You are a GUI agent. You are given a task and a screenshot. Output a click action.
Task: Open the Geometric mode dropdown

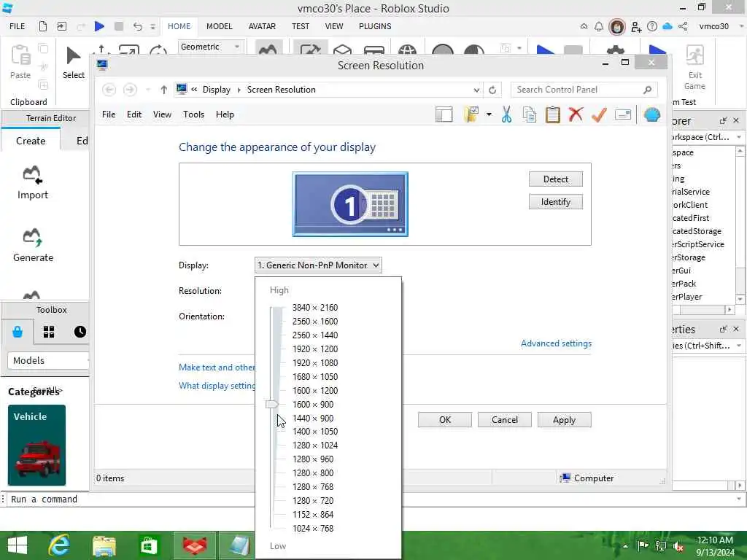[x=211, y=47]
